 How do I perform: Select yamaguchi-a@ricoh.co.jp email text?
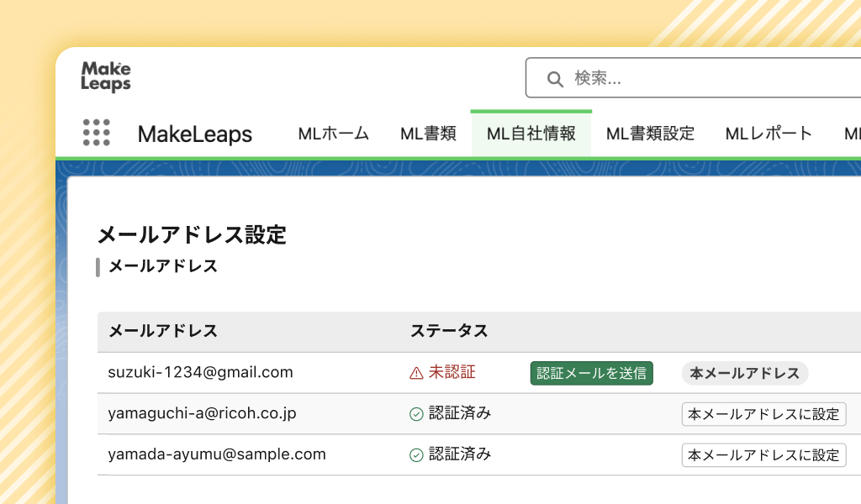(202, 413)
